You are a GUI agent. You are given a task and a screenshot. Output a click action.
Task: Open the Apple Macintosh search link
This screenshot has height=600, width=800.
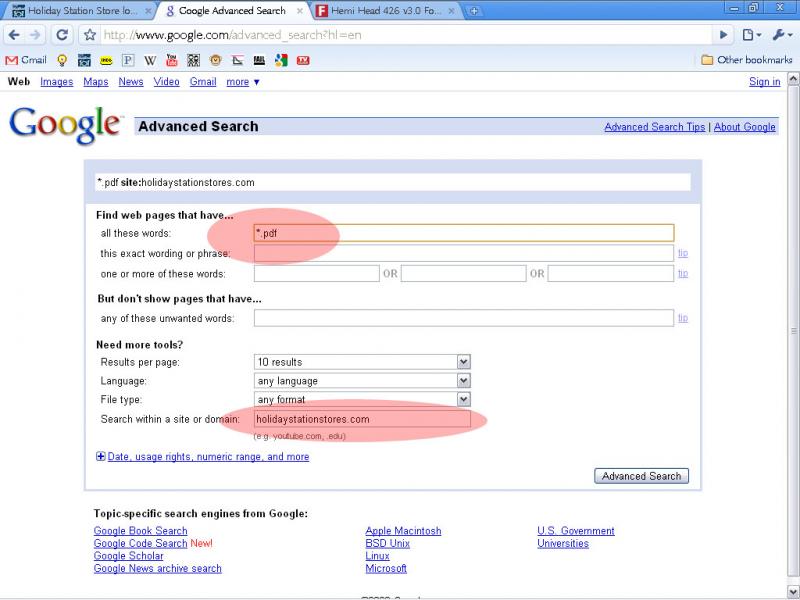(403, 531)
